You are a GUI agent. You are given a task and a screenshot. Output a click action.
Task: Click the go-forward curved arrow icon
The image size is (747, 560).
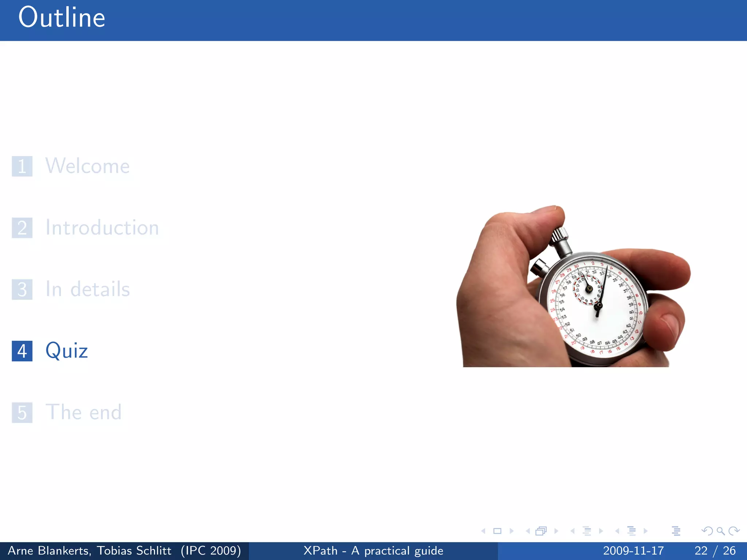tap(734, 531)
